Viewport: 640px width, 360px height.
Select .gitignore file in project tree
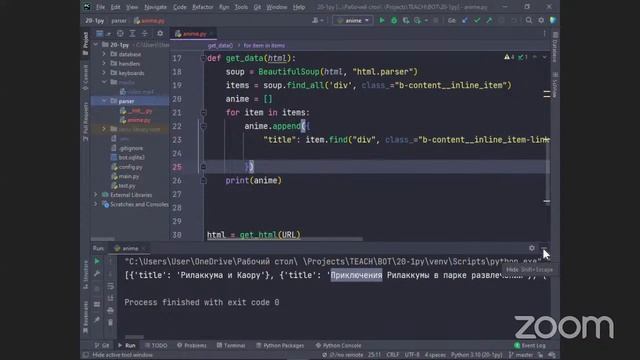click(130, 148)
